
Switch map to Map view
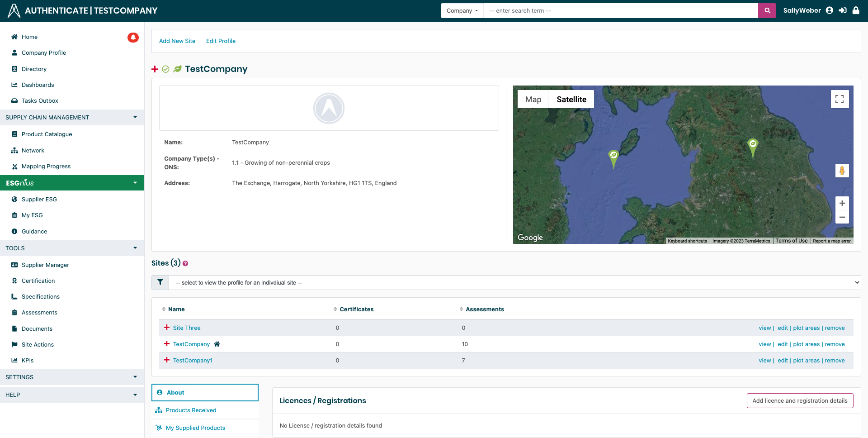pos(533,100)
